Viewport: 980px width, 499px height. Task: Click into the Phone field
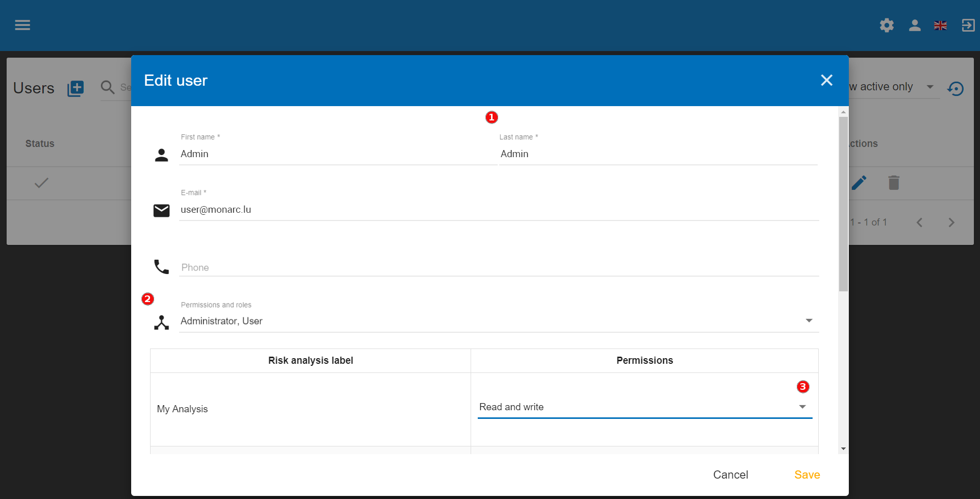coord(498,267)
